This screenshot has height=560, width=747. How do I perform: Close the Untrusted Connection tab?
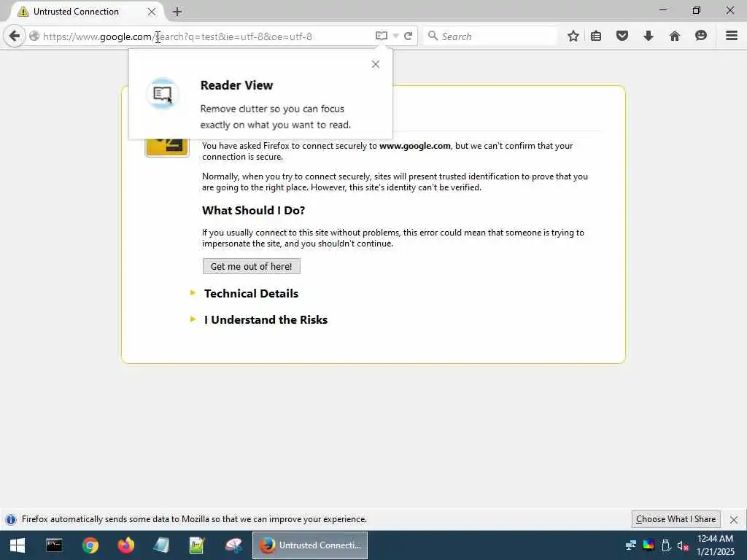point(152,12)
